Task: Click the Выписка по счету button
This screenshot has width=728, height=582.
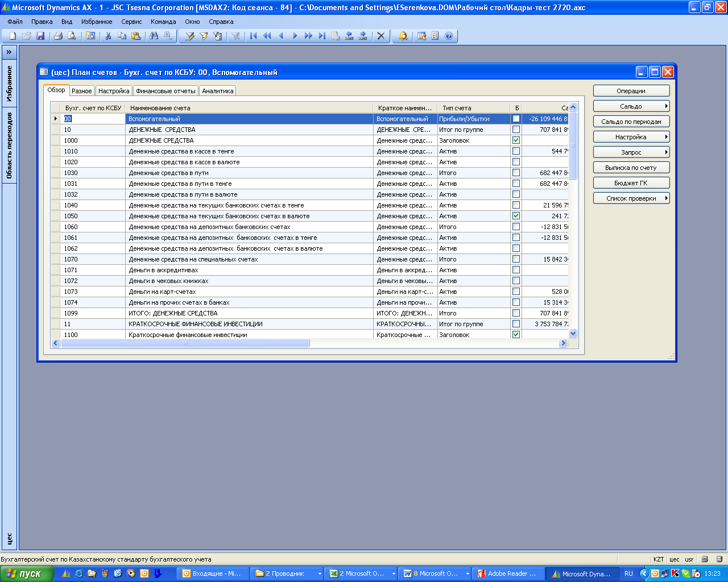Action: [x=631, y=168]
